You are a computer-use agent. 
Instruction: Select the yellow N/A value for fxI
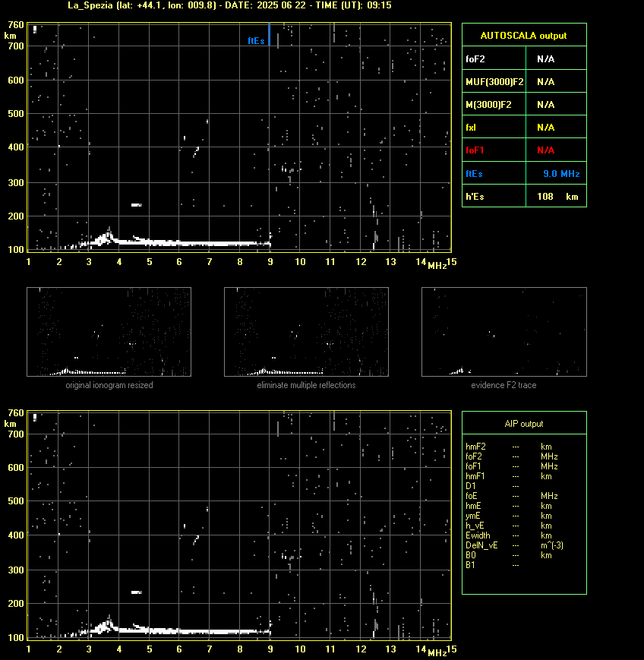click(x=545, y=127)
